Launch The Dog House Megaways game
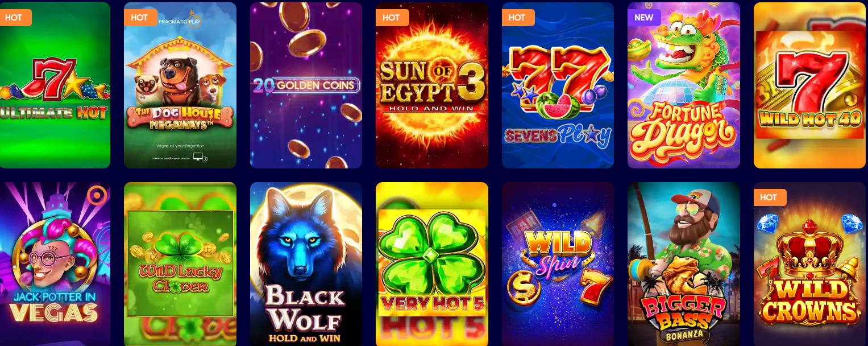 (180, 85)
